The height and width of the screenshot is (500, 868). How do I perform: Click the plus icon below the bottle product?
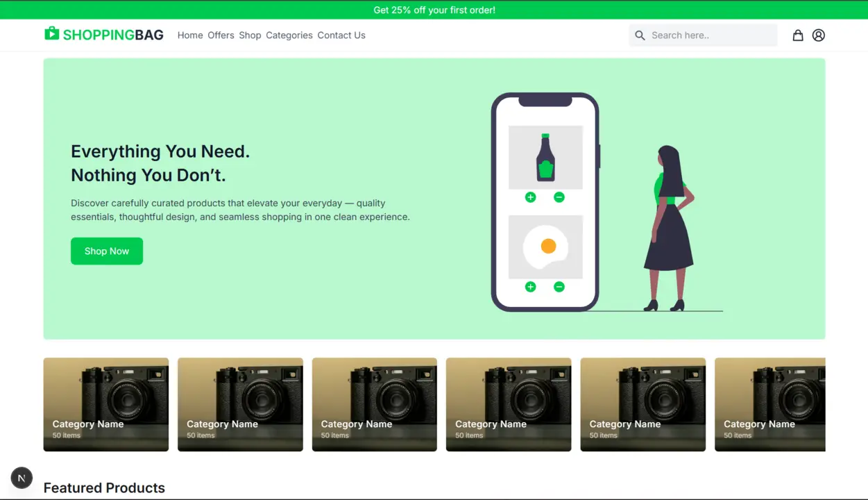click(x=530, y=197)
